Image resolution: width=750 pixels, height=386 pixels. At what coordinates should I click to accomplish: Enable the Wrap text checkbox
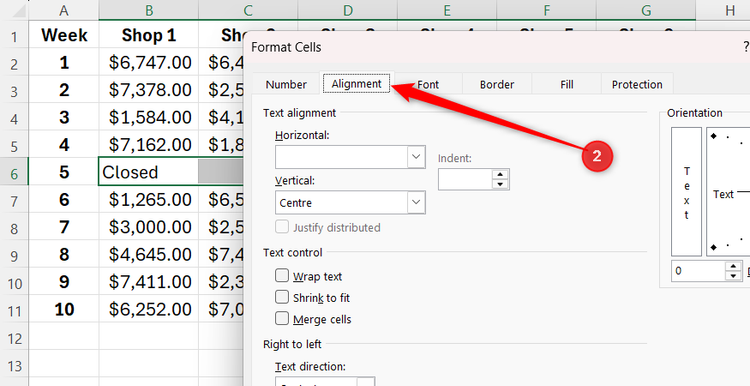click(282, 276)
